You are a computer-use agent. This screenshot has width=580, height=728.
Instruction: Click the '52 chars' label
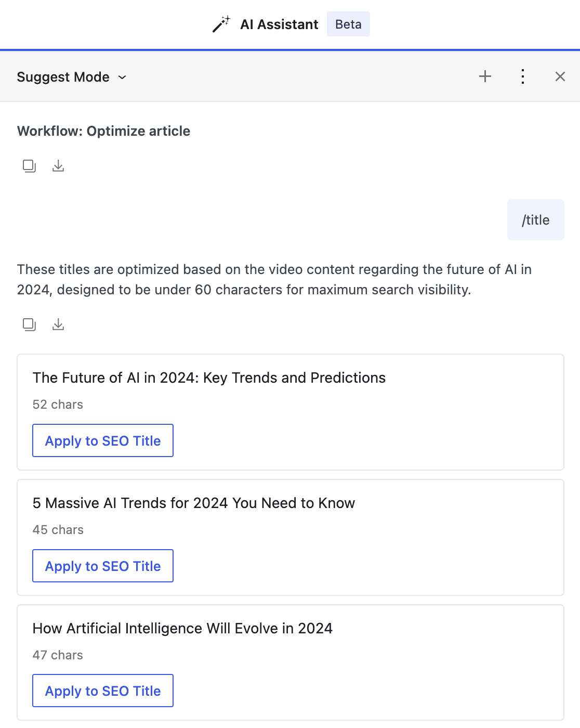[58, 405]
